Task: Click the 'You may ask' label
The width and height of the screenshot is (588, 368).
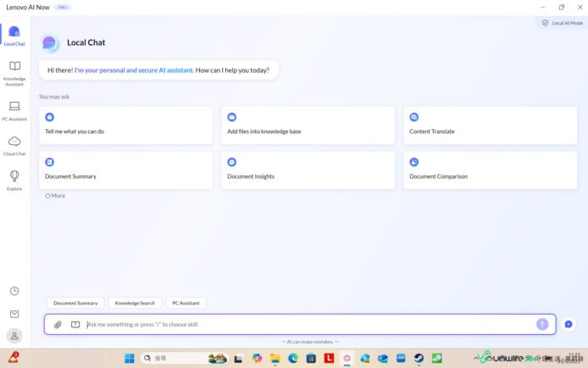Action: (54, 97)
